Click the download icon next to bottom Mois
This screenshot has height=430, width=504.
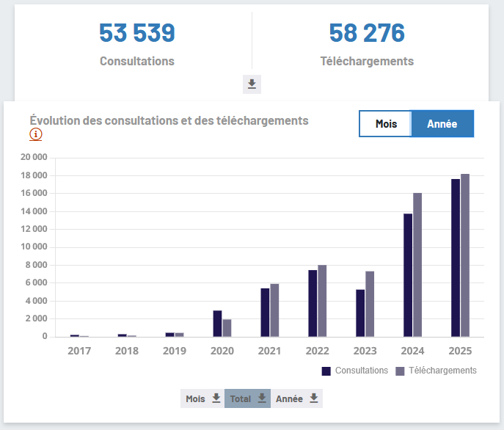click(216, 398)
